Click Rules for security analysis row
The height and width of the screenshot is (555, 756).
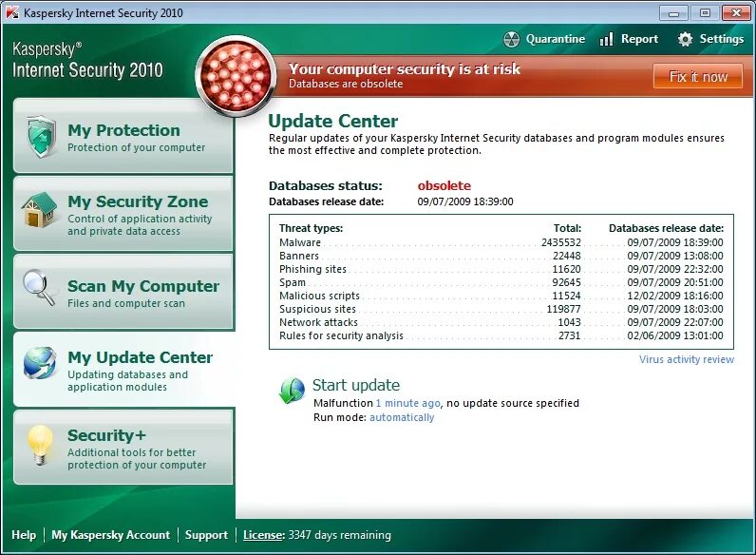click(x=501, y=335)
